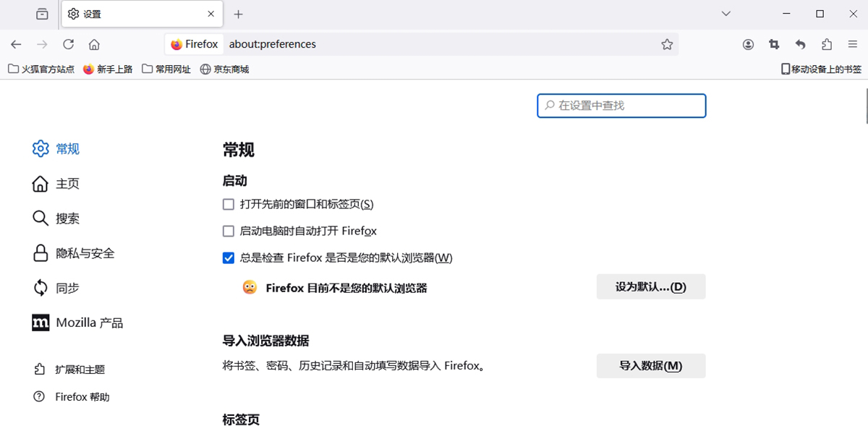This screenshot has width=868, height=434.
Task: Open the 新手上路 bookmark
Action: (x=108, y=69)
